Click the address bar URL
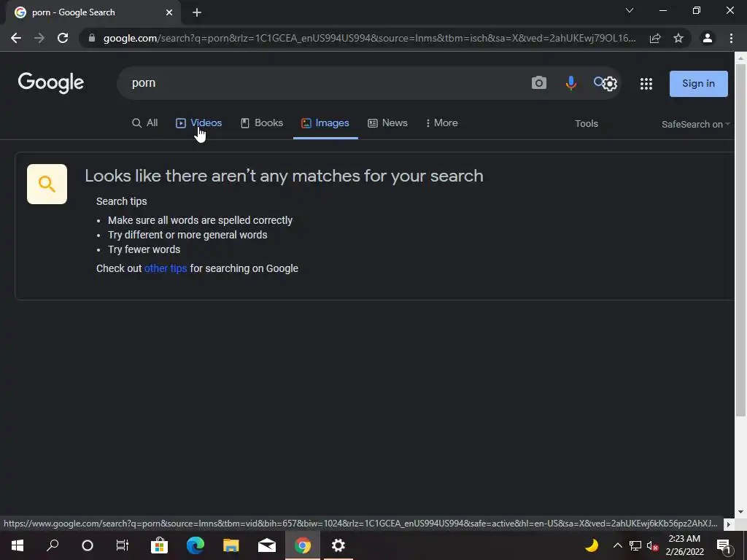 point(369,38)
